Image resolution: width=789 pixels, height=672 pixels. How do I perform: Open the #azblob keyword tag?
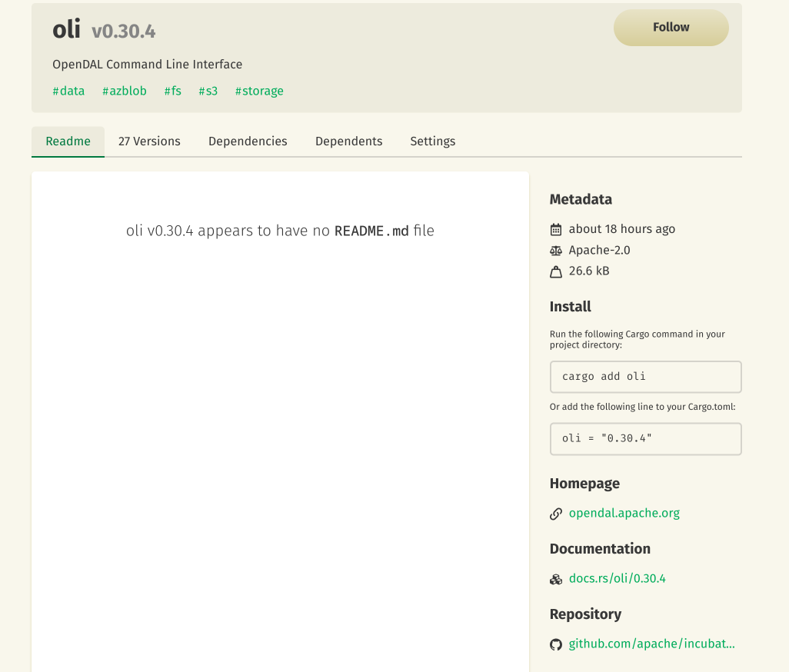124,91
